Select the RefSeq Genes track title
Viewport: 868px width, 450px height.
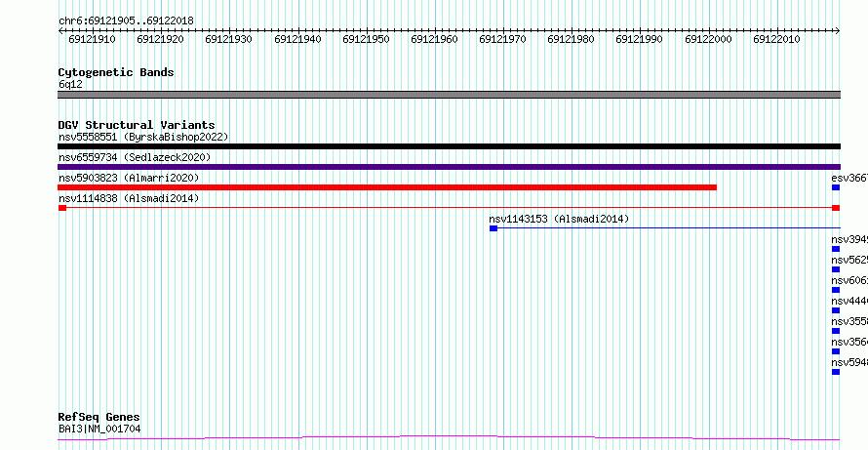point(99,417)
